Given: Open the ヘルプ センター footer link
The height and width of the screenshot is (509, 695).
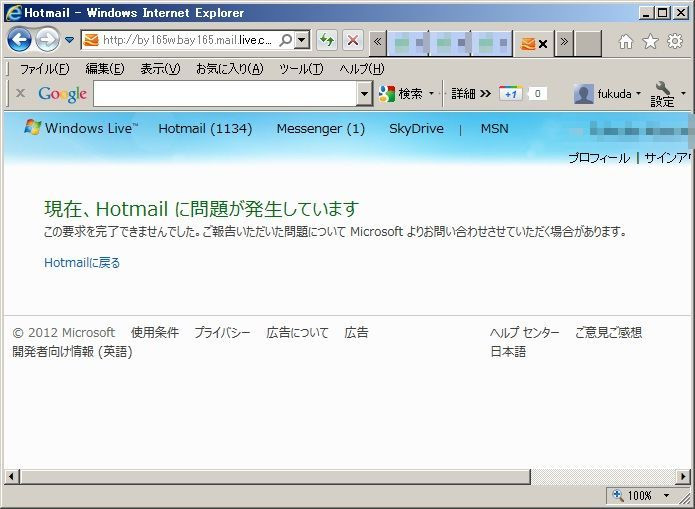Looking at the screenshot, I should pos(525,333).
